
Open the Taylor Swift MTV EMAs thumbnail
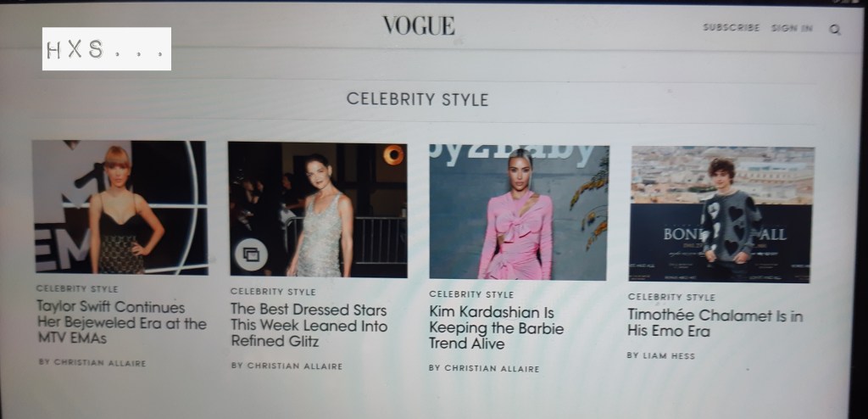[x=120, y=207]
